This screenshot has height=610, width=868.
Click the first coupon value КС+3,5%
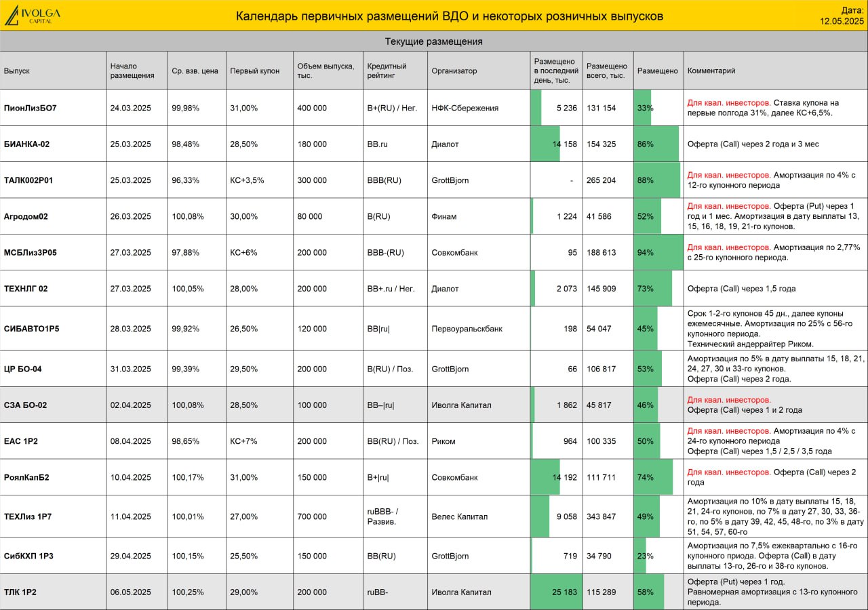coord(248,180)
